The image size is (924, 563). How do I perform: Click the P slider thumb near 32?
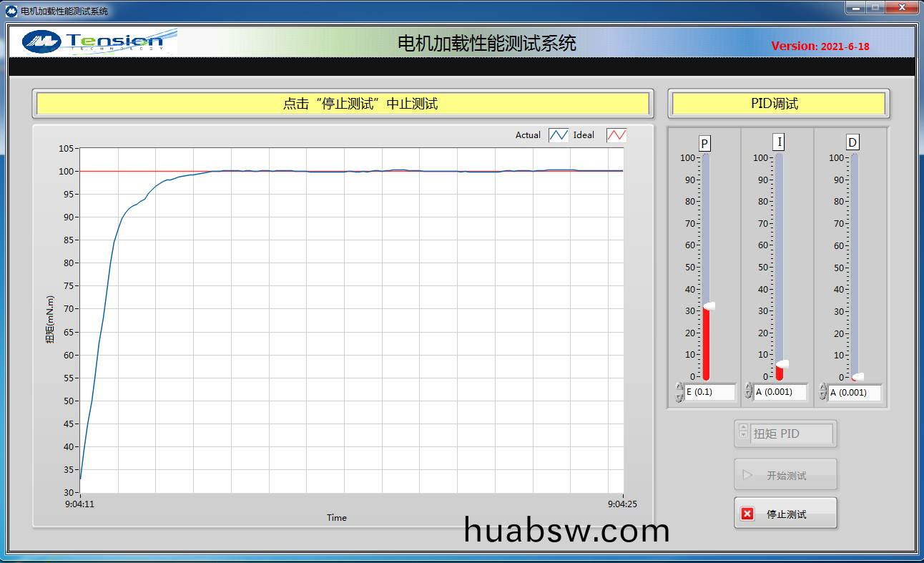[709, 306]
